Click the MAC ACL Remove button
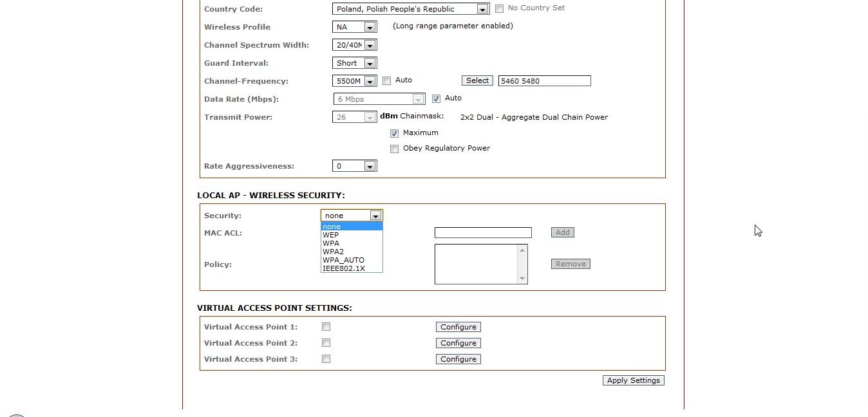868x417 pixels. [571, 264]
